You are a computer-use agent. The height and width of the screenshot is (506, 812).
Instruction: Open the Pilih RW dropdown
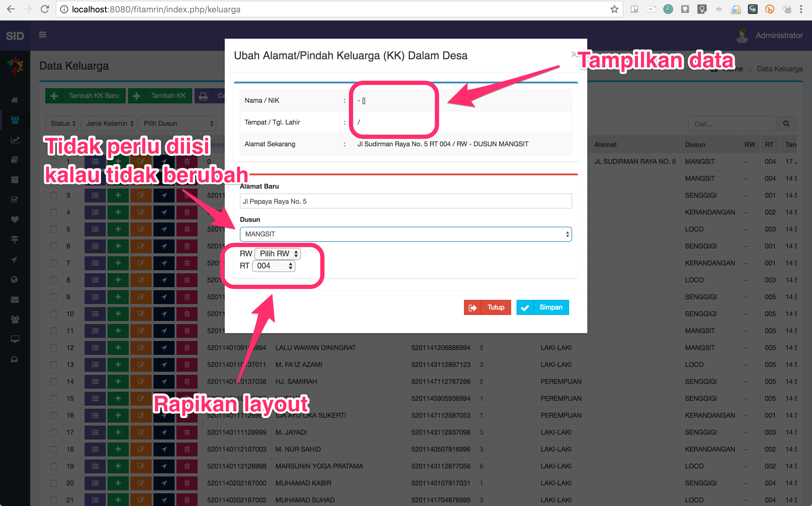pos(278,254)
